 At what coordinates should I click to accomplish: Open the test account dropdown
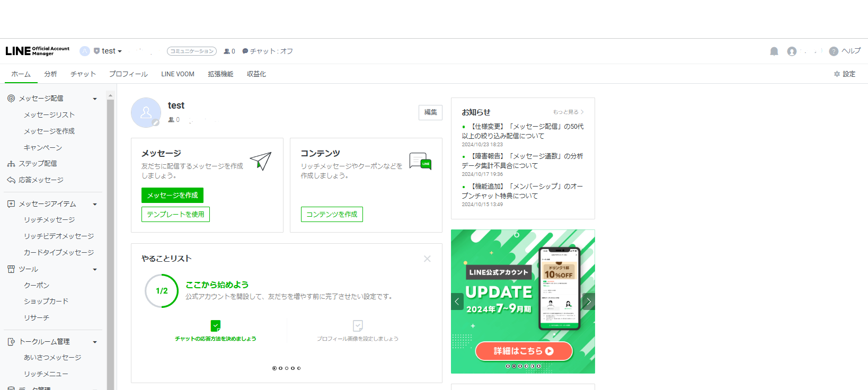[112, 51]
